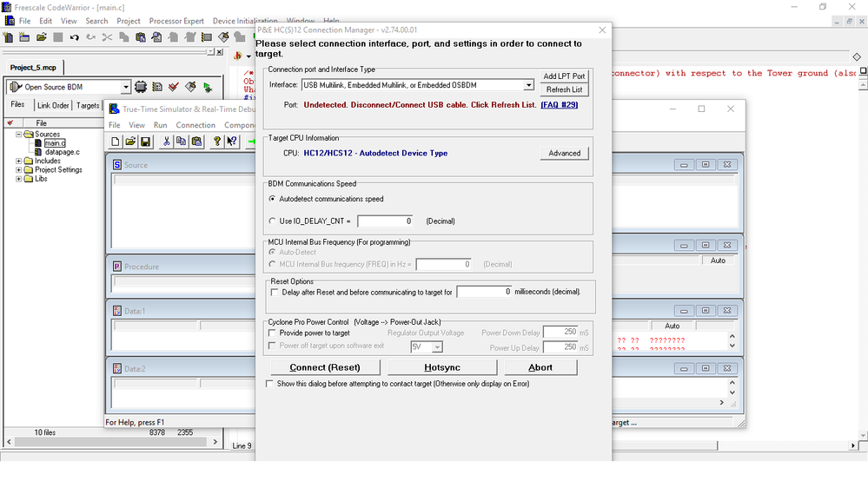Open target settings chip icon in project panel
The image size is (868, 488).
pyautogui.click(x=141, y=87)
